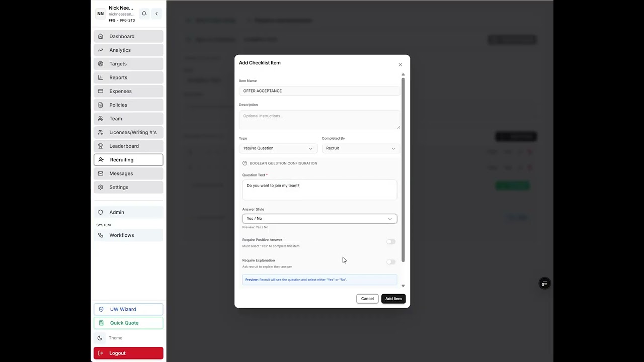Open the Answer Style dropdown
This screenshot has height=362, width=644.
coord(319,218)
